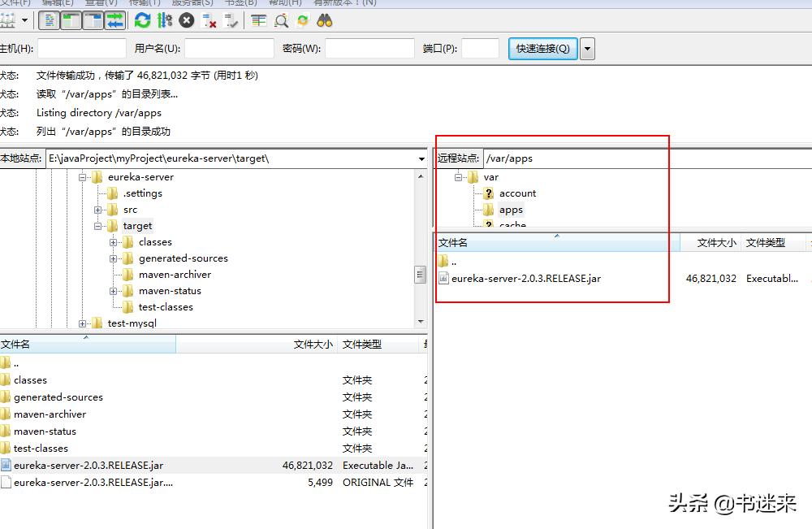Click the 快速连接(Q) quick connect button
Image resolution: width=812 pixels, height=529 pixels.
tap(542, 49)
